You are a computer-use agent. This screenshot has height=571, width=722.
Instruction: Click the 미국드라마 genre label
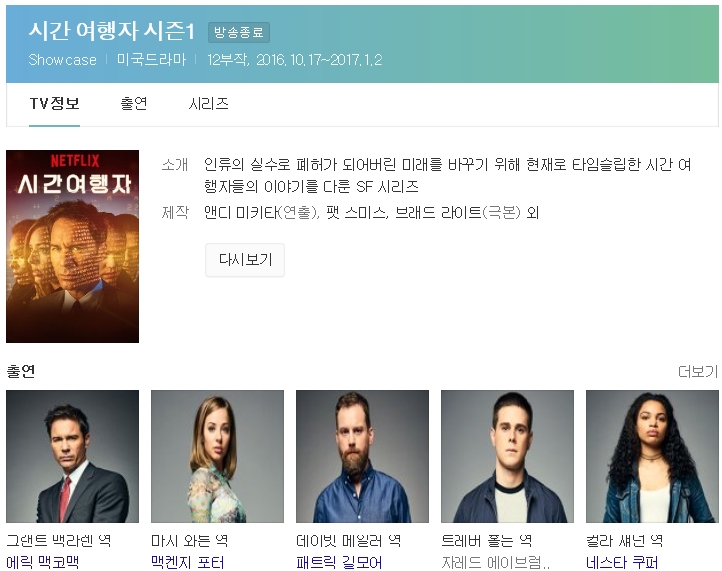coord(151,60)
